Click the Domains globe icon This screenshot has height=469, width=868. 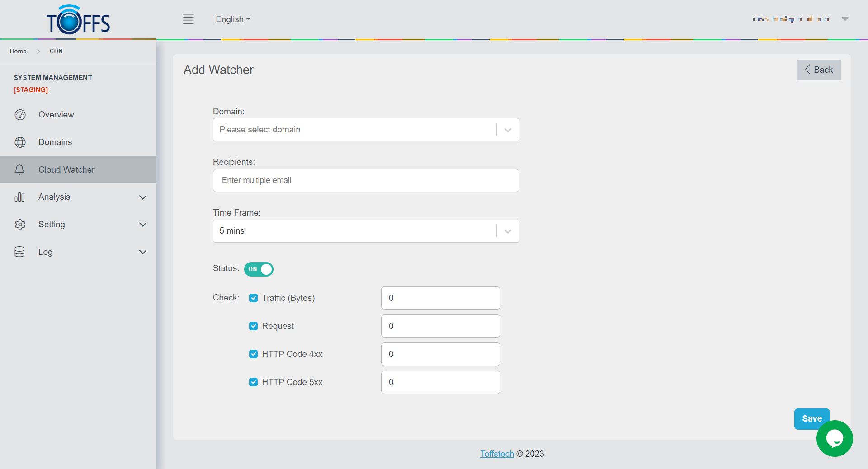coord(20,142)
